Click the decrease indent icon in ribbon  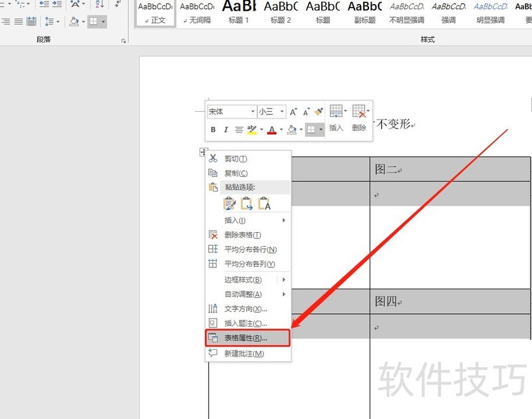click(44, 4)
